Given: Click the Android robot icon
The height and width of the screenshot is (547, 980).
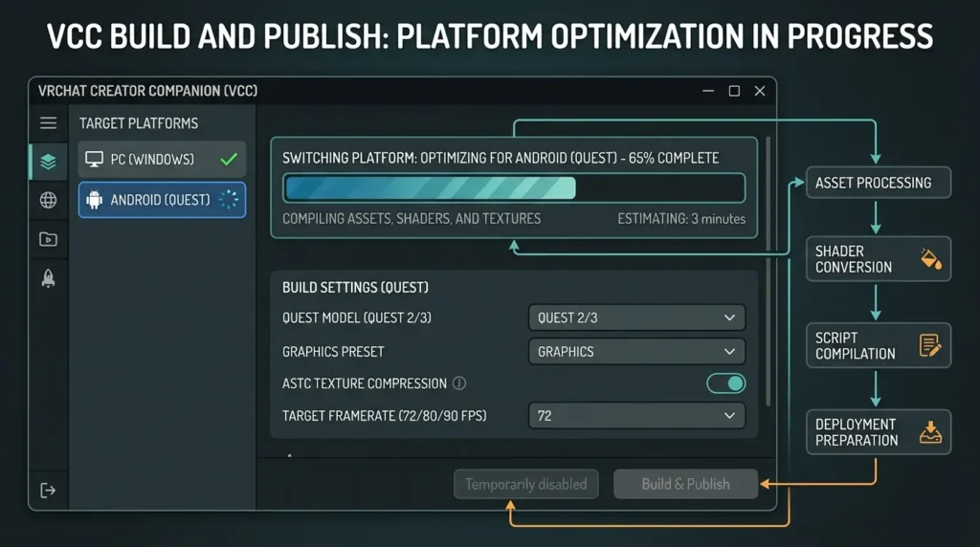Looking at the screenshot, I should tap(95, 200).
